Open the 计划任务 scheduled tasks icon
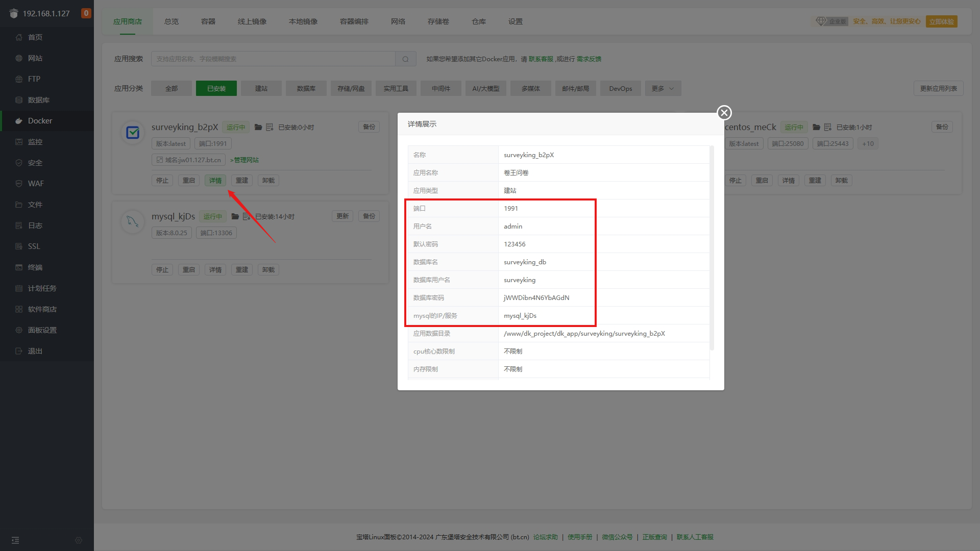The image size is (980, 551). click(x=19, y=288)
